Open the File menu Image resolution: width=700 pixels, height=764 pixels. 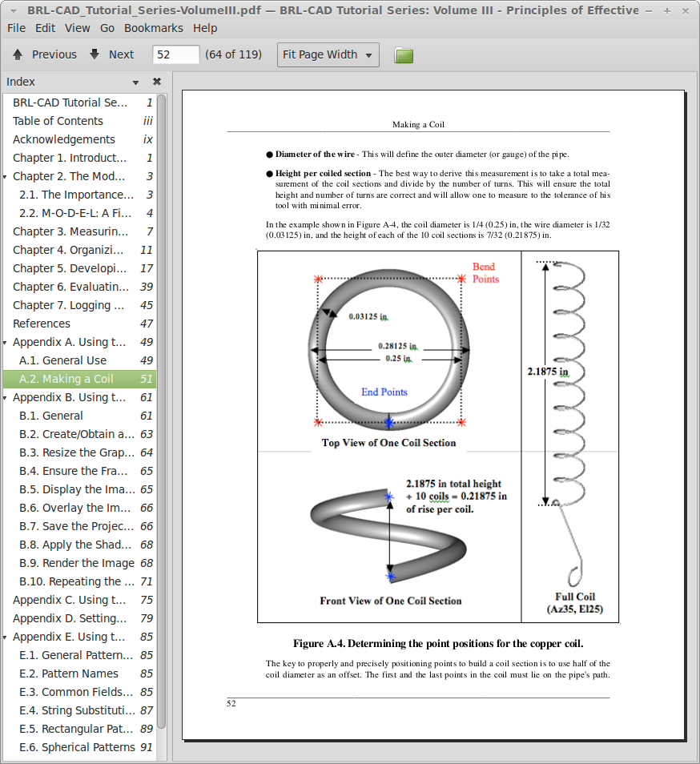[16, 28]
